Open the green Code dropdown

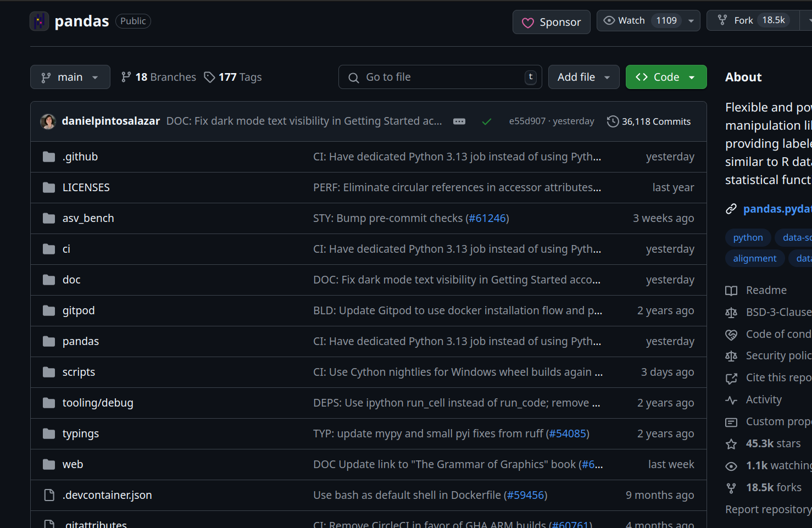coord(666,77)
